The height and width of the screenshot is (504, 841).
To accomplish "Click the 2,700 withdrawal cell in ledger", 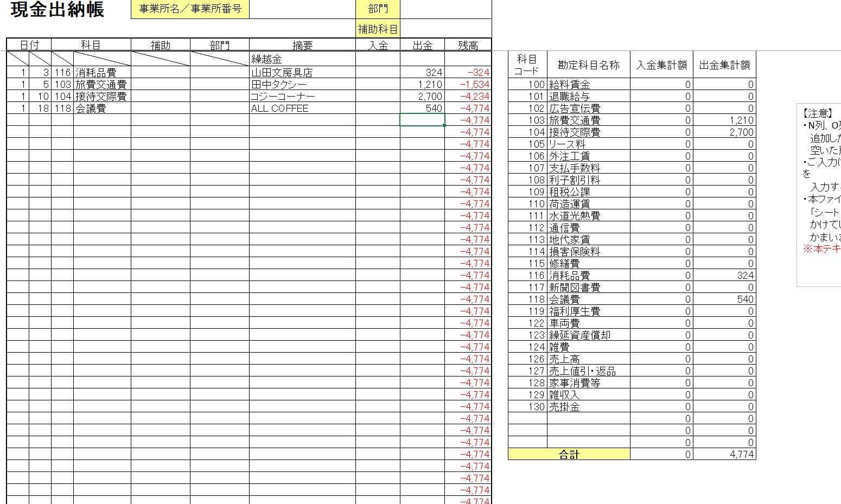I will click(x=422, y=96).
